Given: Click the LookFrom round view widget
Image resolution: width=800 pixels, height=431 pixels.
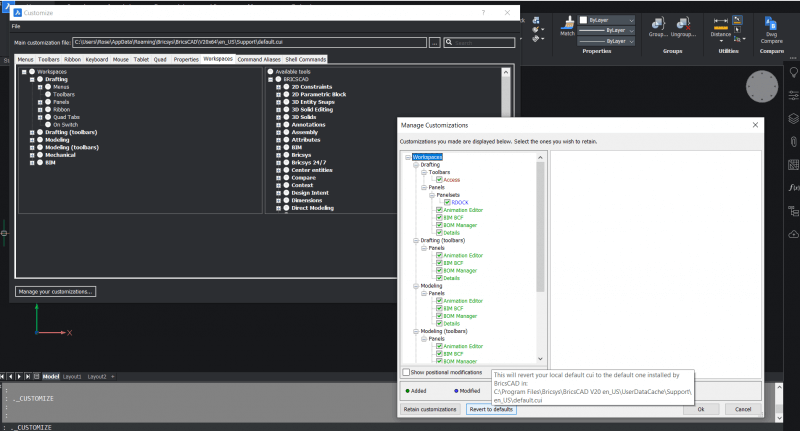Looking at the screenshot, I should click(x=761, y=86).
